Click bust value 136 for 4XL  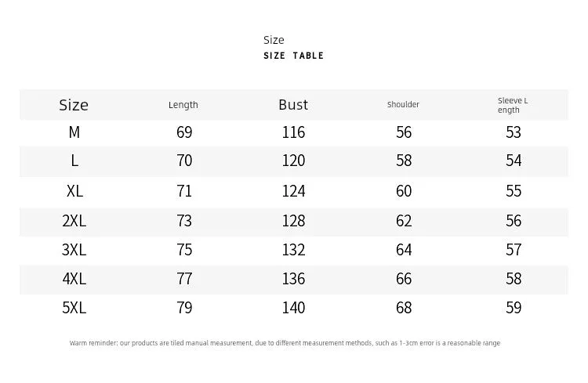tap(294, 279)
